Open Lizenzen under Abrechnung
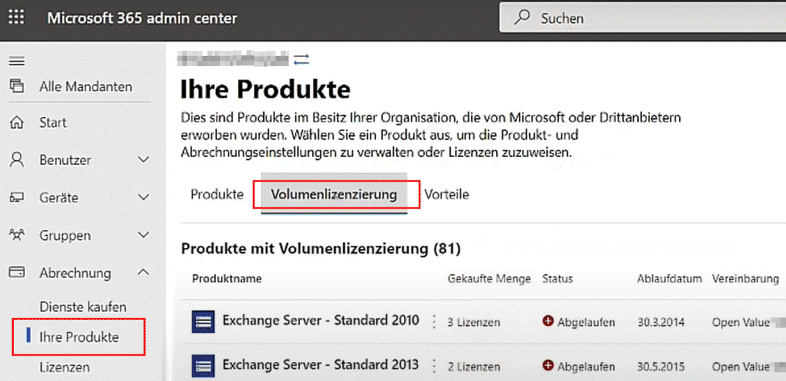The height and width of the screenshot is (381, 786). coord(65,367)
